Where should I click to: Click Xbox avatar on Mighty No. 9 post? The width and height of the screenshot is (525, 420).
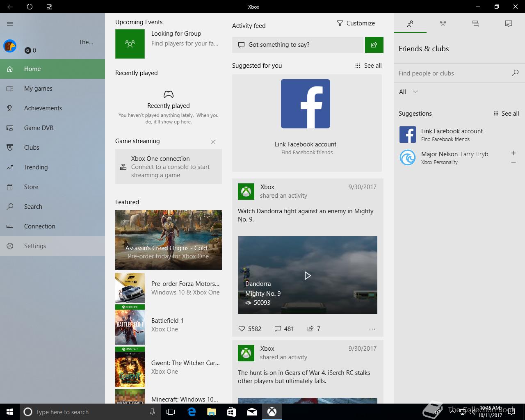[246, 192]
